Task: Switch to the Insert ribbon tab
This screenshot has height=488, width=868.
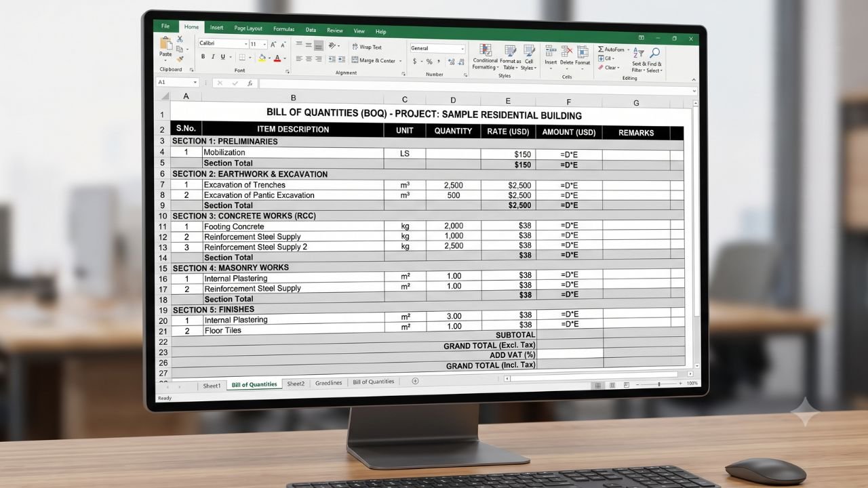Action: [216, 28]
